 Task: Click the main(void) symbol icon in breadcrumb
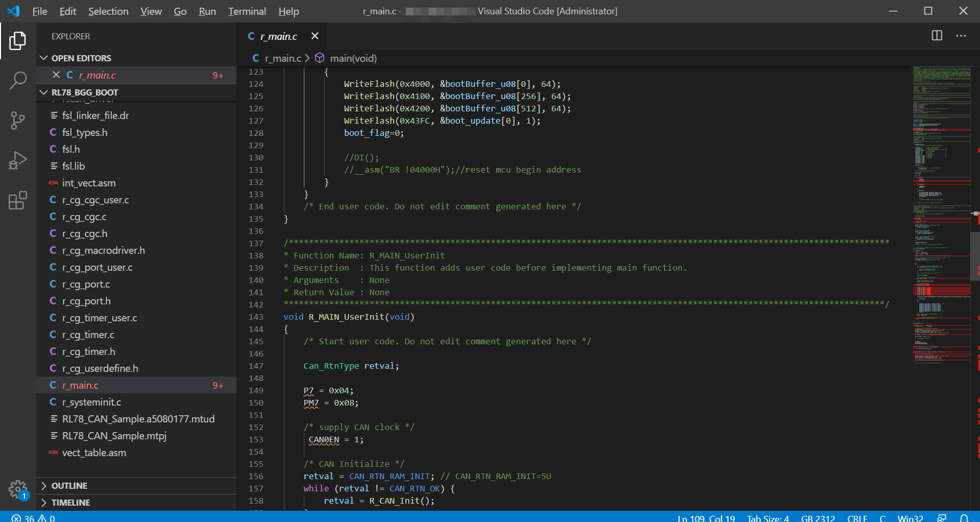point(320,58)
